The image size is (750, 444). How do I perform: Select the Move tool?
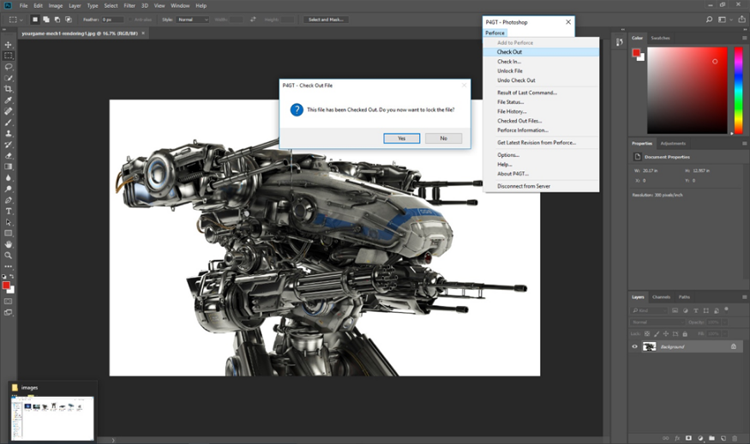[x=8, y=44]
